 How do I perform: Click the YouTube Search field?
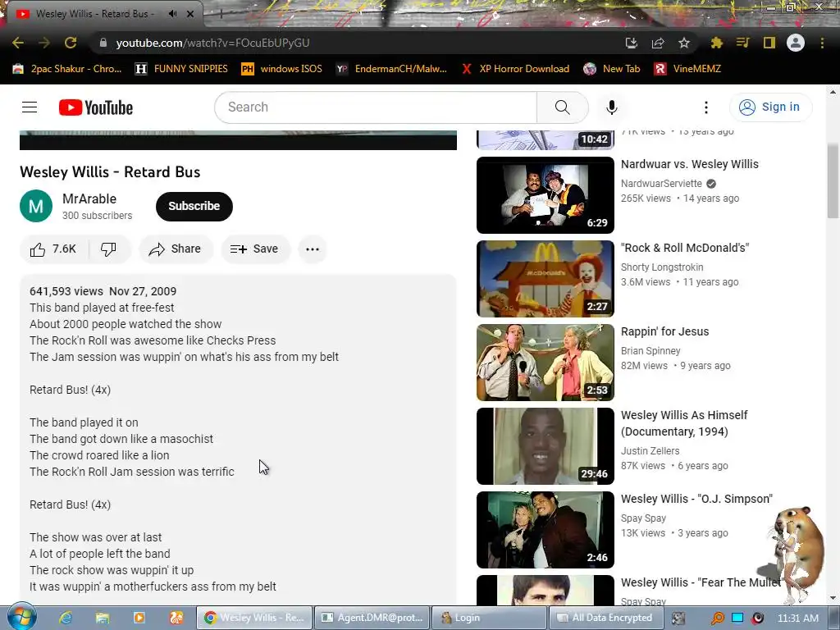point(376,107)
